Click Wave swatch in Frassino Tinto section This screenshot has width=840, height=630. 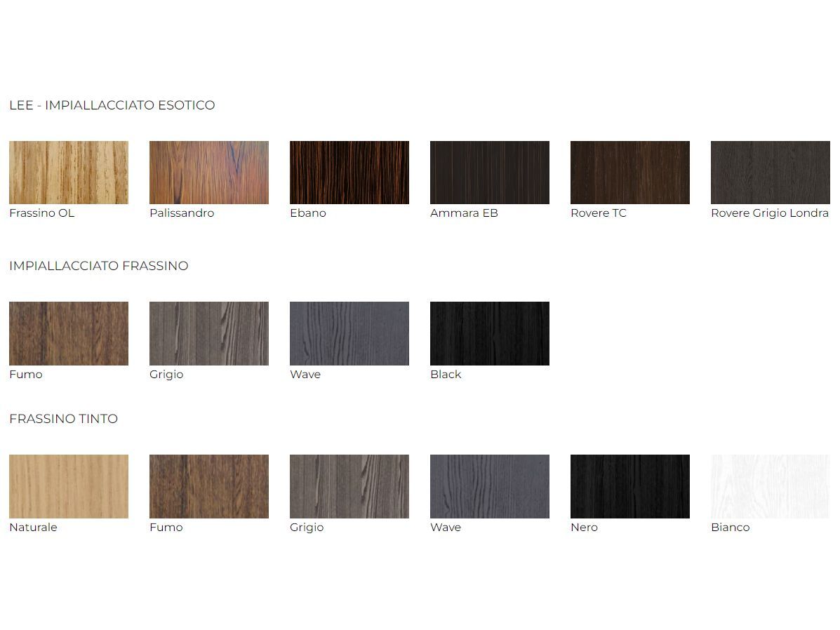click(x=490, y=486)
